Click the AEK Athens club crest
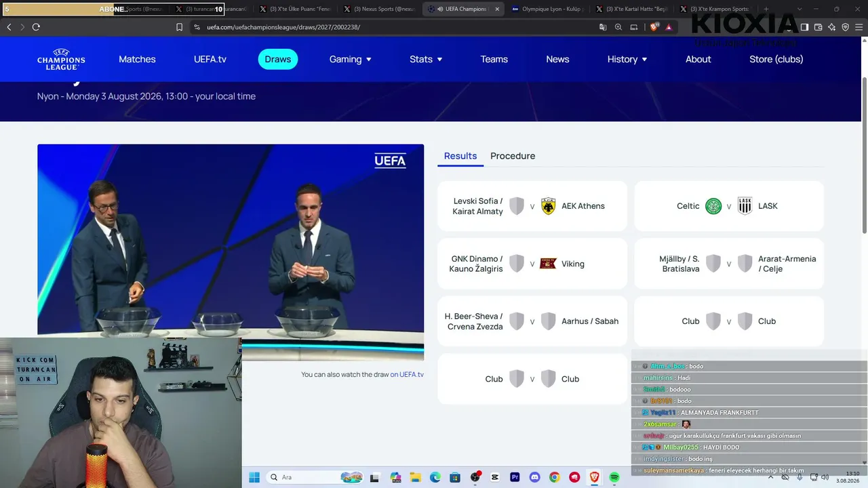This screenshot has width=868, height=488. [549, 206]
